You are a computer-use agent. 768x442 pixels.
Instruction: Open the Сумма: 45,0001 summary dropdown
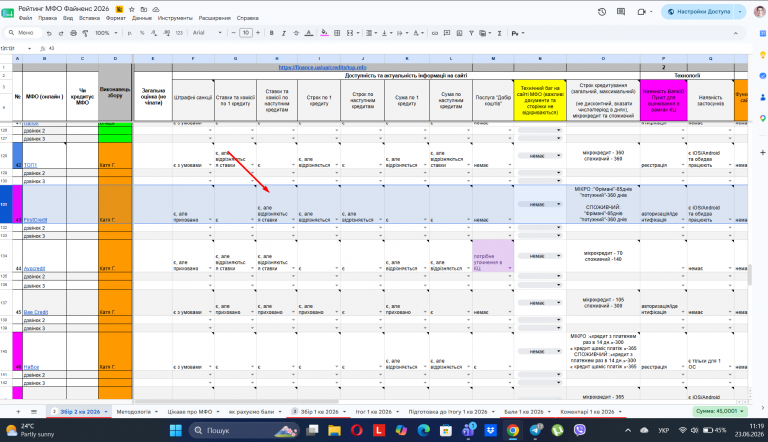719,412
